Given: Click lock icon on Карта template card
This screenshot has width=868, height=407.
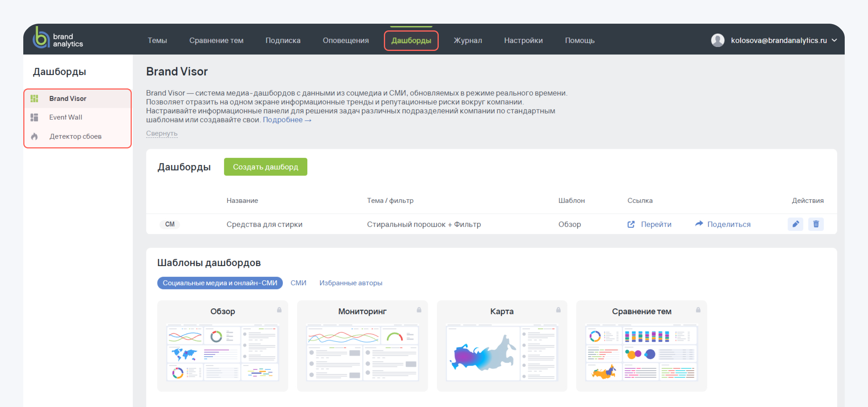Looking at the screenshot, I should (x=558, y=310).
